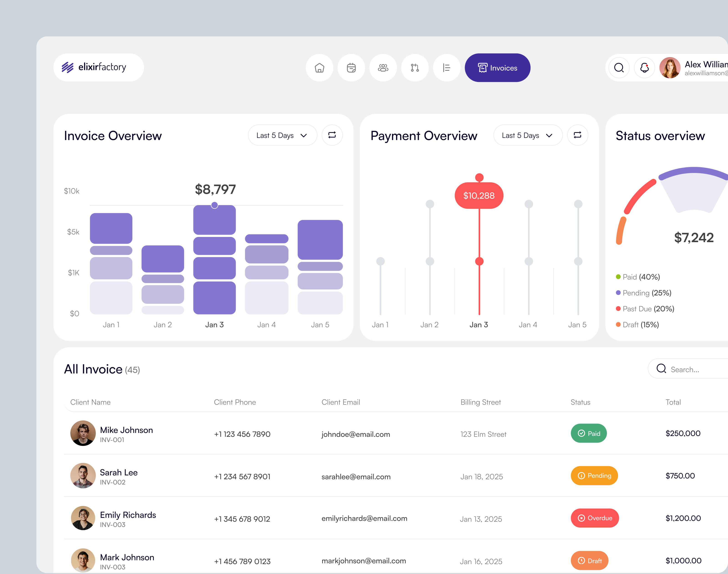Click the $8,797 marker on Jan 3 bar
The width and height of the screenshot is (728, 574).
pyautogui.click(x=214, y=205)
